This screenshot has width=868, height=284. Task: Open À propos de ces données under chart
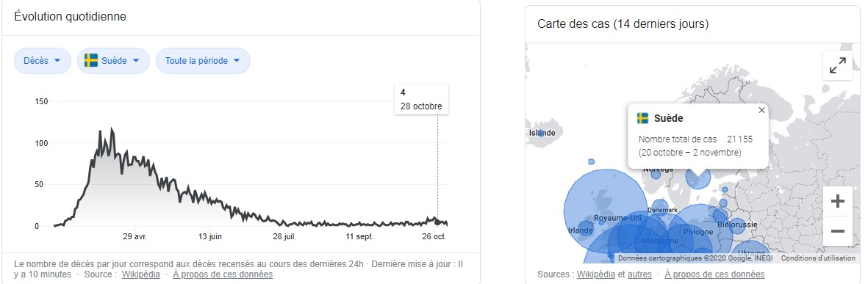(x=223, y=274)
